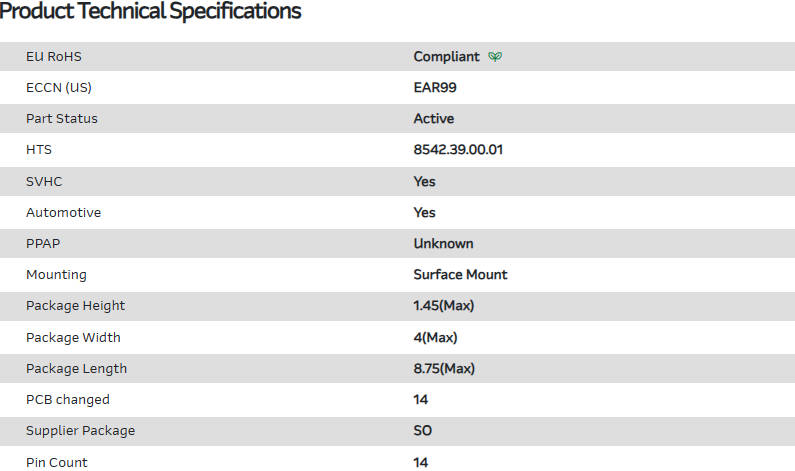
Task: Click the Product Technical Specifications heading
Action: point(150,12)
